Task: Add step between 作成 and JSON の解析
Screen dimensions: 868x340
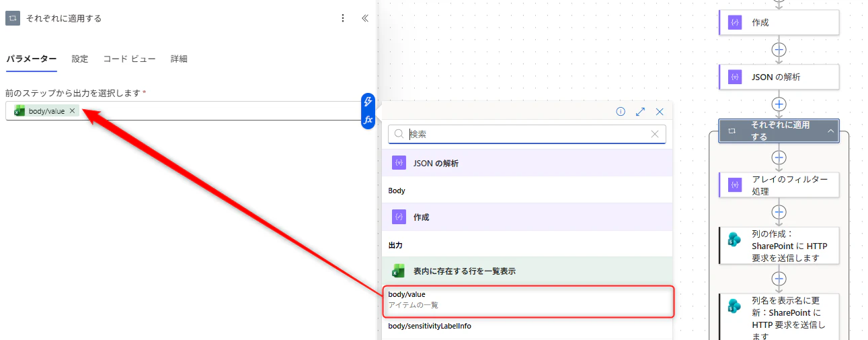Action: coord(779,50)
